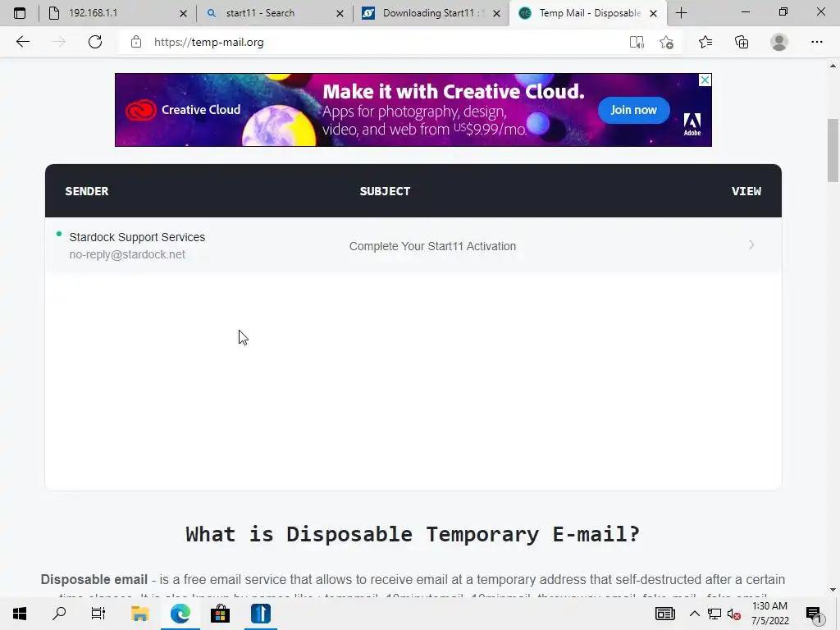Show hidden system tray icons
Screen dimensions: 840x630
(694, 614)
